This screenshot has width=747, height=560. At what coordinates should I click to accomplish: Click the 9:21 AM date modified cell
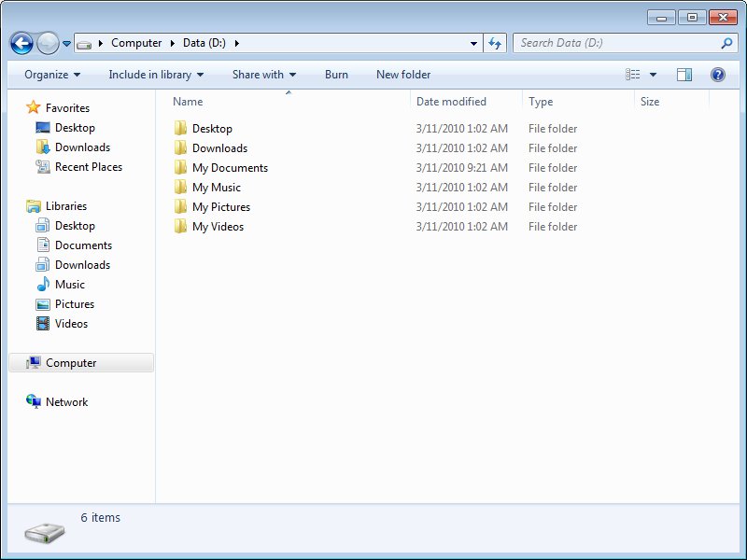click(x=461, y=168)
